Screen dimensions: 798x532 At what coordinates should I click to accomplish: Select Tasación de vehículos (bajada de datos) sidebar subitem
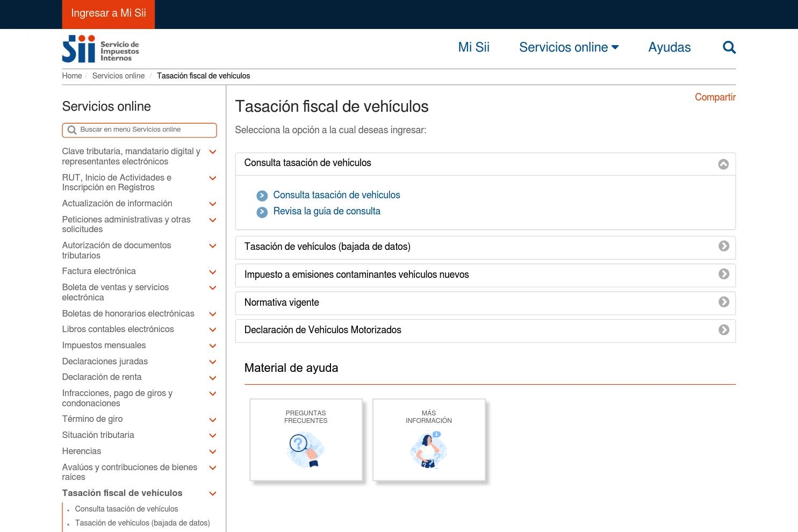coord(142,523)
